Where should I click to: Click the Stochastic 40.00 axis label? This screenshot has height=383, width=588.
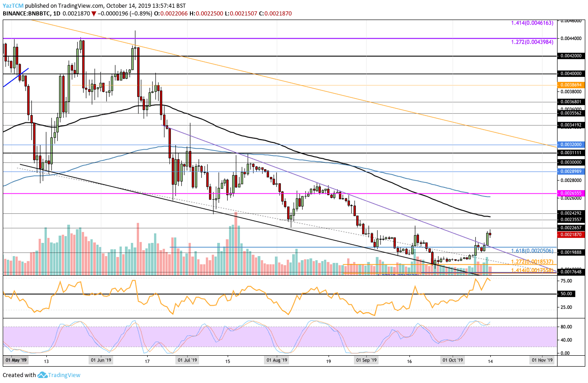(566, 340)
